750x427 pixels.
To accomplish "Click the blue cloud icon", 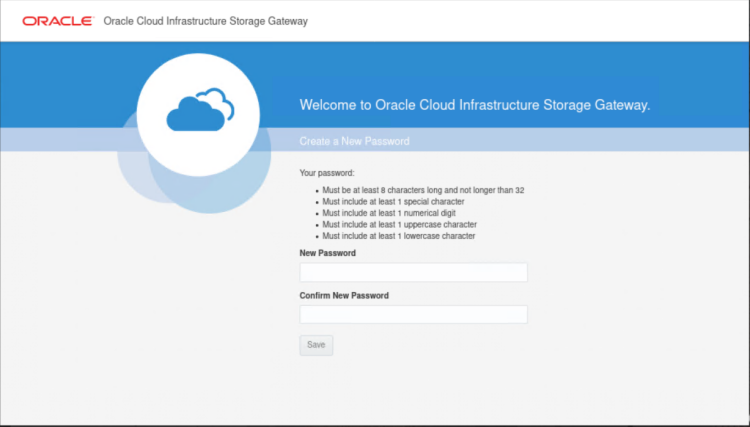I will click(x=200, y=110).
